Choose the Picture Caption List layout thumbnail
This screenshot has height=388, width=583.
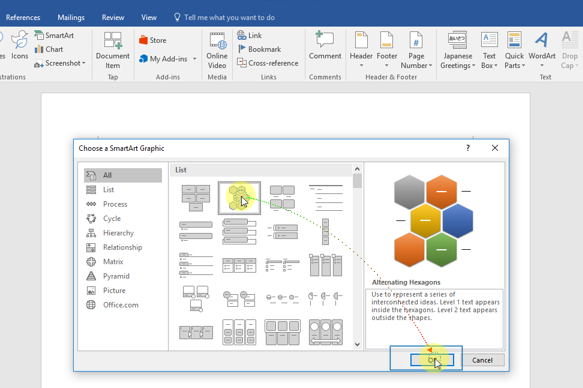283,198
